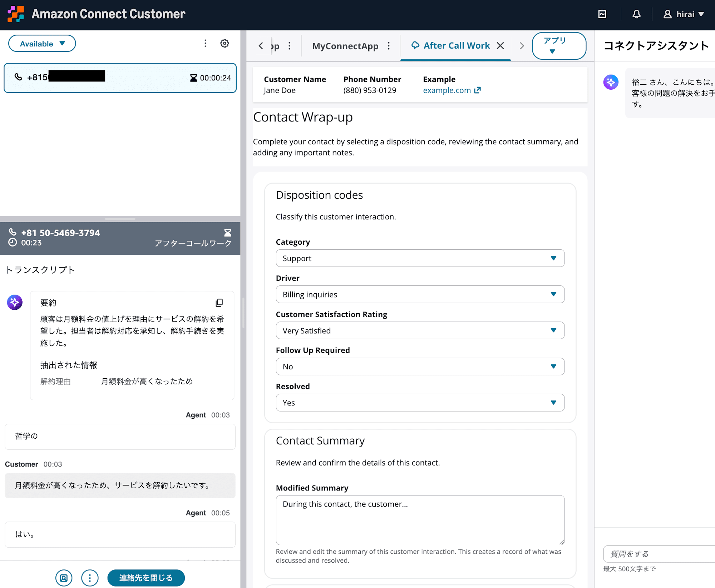
Task: Close the After Call Work tab
Action: 500,46
